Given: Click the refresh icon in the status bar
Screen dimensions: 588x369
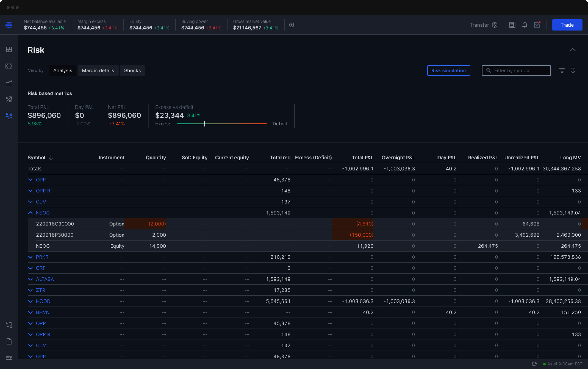Looking at the screenshot, I should 535,364.
